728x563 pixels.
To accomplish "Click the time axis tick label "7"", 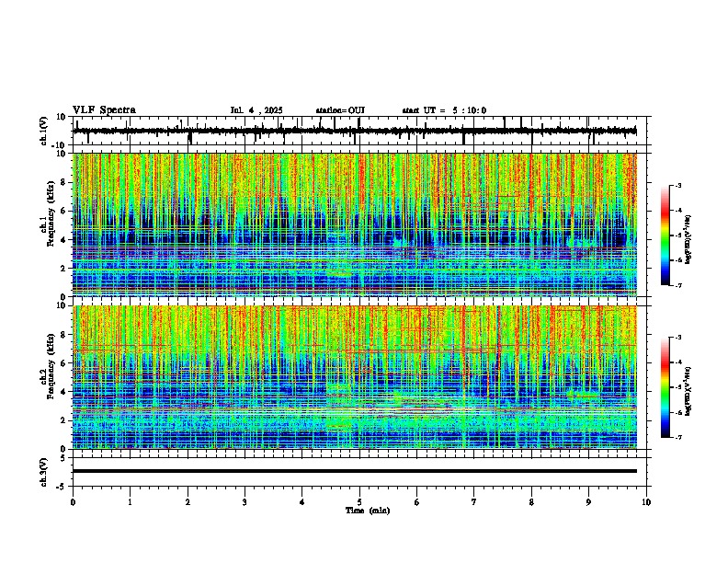I will coord(474,501).
